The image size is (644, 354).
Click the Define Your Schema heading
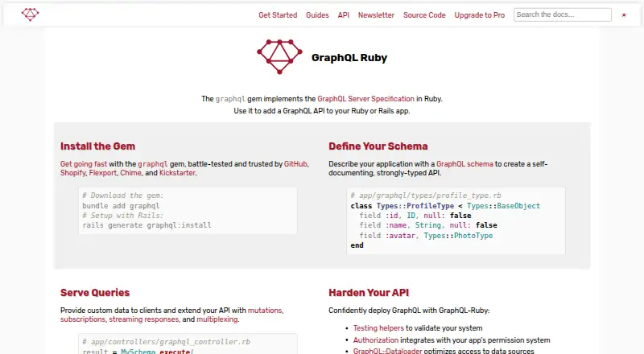[378, 146]
